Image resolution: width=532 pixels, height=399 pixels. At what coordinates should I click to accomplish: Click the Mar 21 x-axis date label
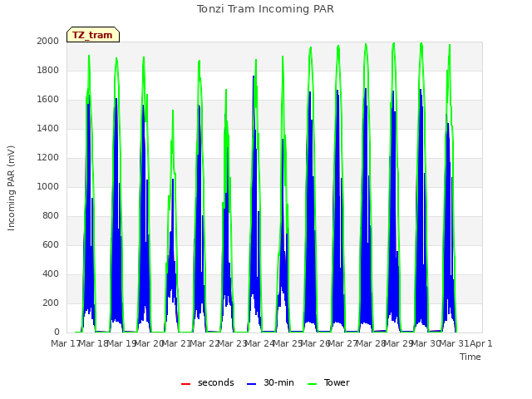(x=176, y=343)
